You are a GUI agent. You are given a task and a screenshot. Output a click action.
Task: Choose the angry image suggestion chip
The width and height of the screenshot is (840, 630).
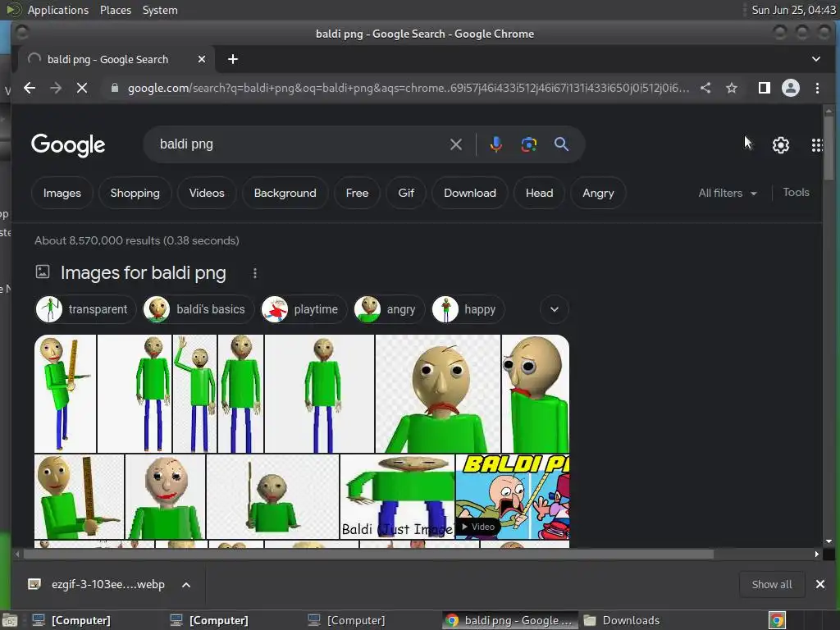[x=389, y=309]
